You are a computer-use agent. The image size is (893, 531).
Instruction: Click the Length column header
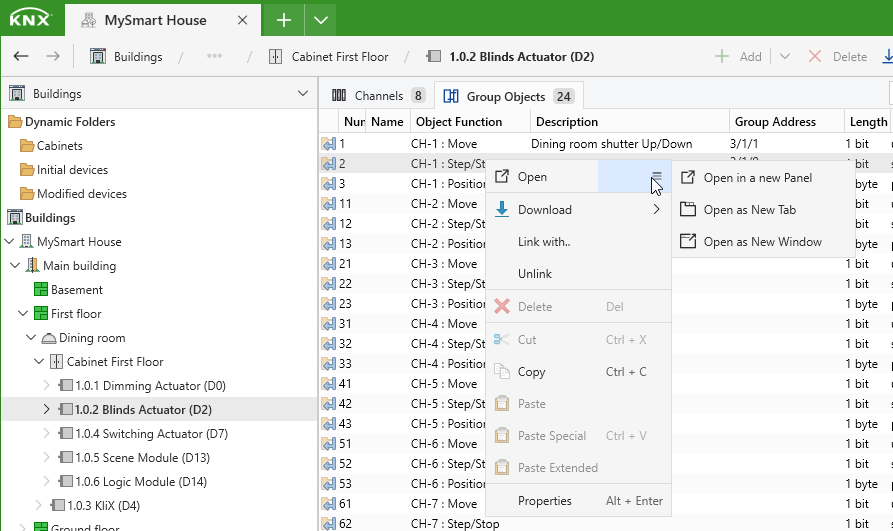[868, 121]
